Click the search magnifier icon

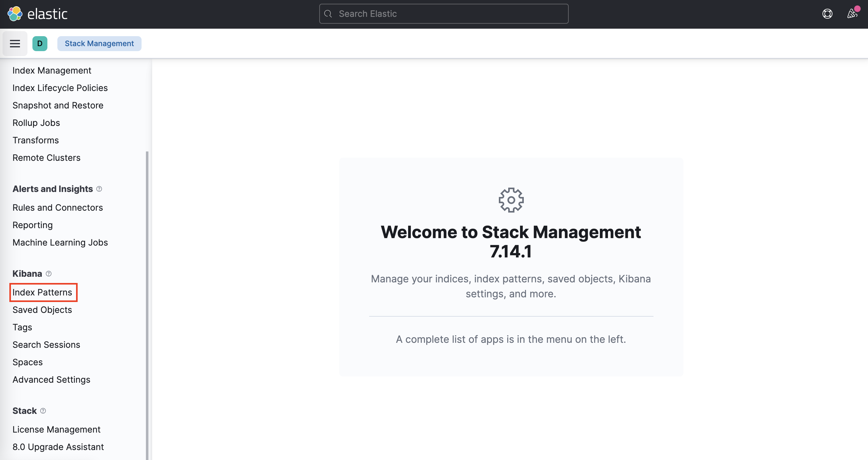[328, 14]
